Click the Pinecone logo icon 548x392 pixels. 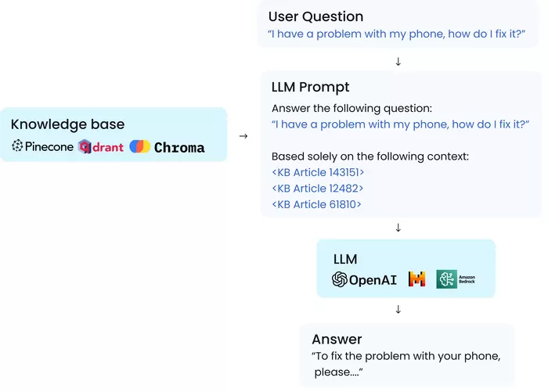pos(17,146)
